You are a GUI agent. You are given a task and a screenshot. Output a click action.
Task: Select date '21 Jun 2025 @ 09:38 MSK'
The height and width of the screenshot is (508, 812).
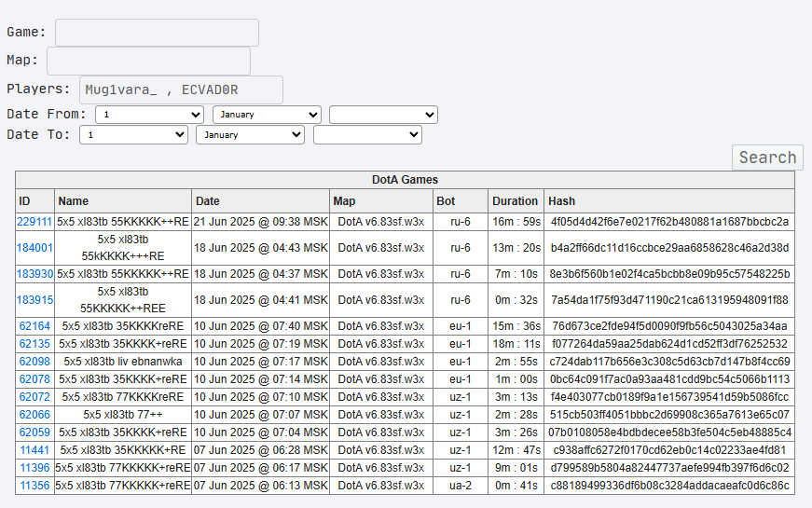pos(260,222)
